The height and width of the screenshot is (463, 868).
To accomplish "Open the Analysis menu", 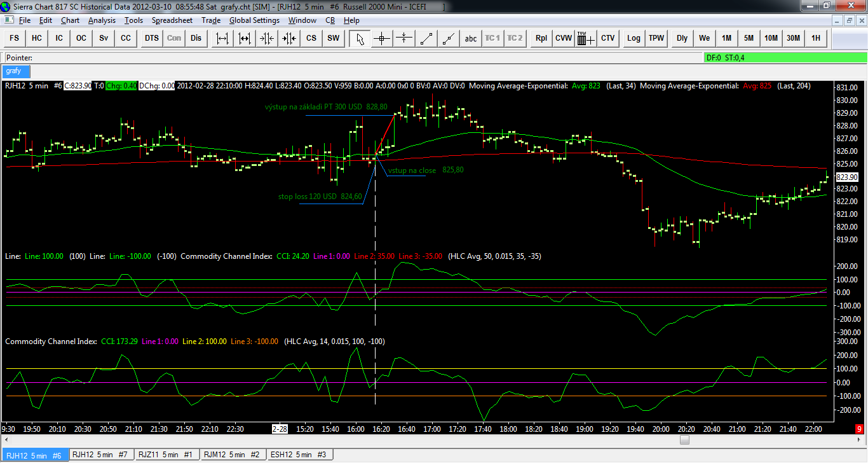I will tap(102, 20).
